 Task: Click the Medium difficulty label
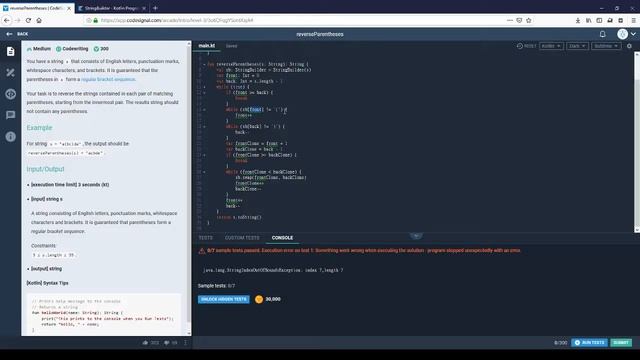[x=42, y=49]
